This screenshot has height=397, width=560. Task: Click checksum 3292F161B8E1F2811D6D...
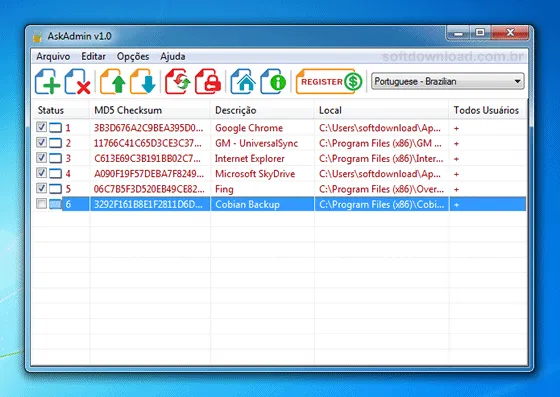pos(148,205)
